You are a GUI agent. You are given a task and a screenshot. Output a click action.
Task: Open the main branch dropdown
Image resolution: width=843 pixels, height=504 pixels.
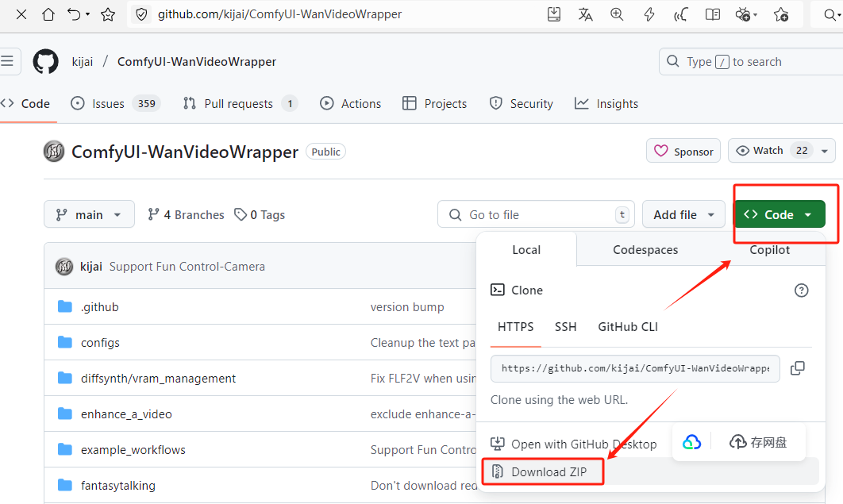(x=89, y=214)
